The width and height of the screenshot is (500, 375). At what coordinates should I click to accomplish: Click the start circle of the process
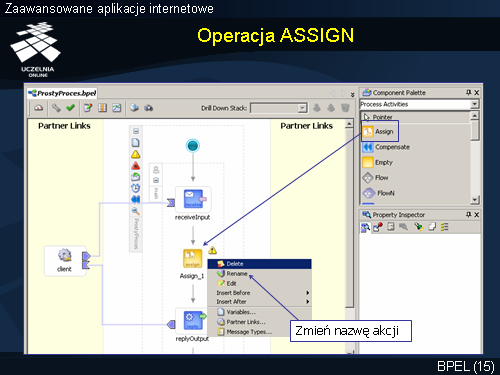pos(193,146)
